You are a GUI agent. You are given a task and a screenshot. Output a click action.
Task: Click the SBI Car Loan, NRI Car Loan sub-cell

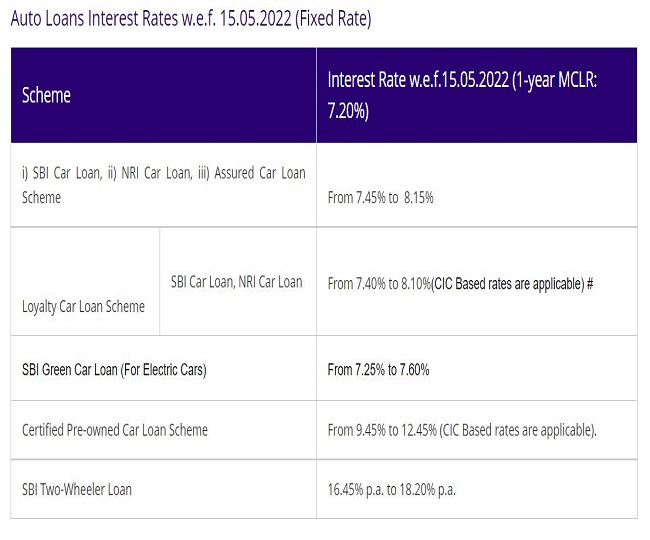(236, 282)
